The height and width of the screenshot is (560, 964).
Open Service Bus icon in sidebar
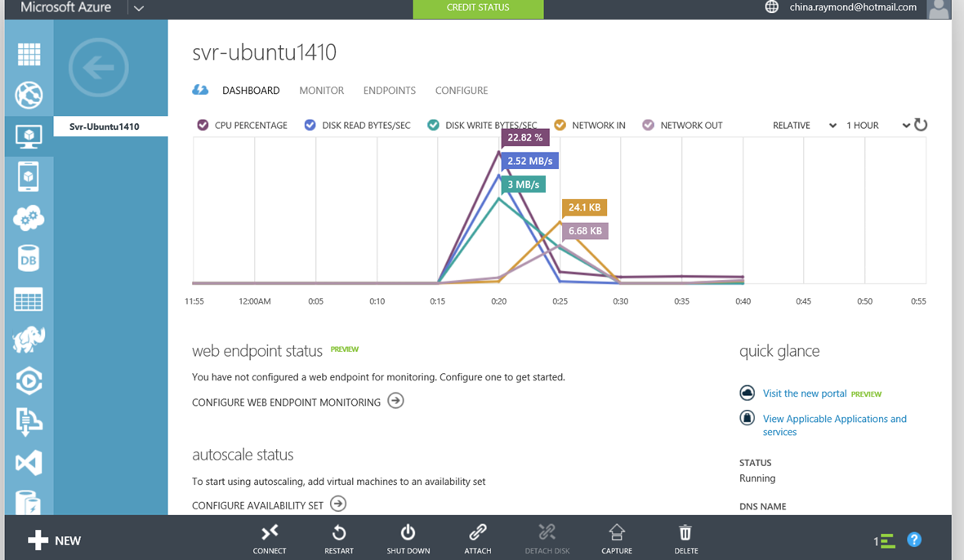click(29, 422)
